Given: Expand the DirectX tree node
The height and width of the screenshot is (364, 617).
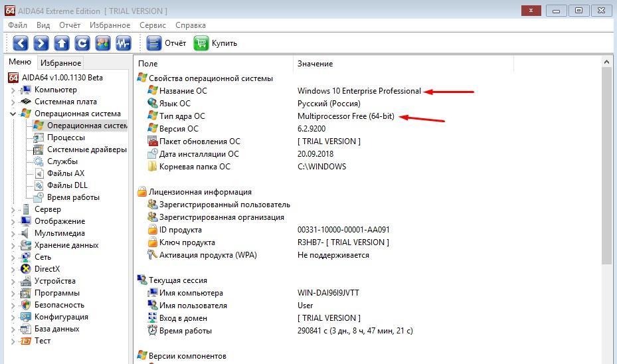Looking at the screenshot, I should pos(13,269).
